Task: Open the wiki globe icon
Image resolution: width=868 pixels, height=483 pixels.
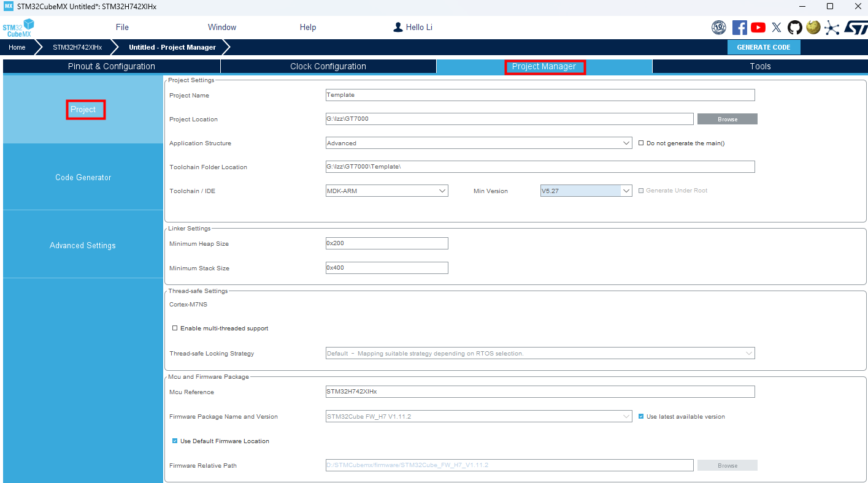Action: (813, 28)
